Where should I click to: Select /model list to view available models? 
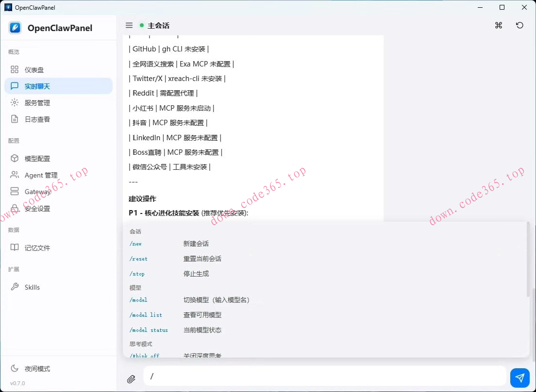click(146, 315)
